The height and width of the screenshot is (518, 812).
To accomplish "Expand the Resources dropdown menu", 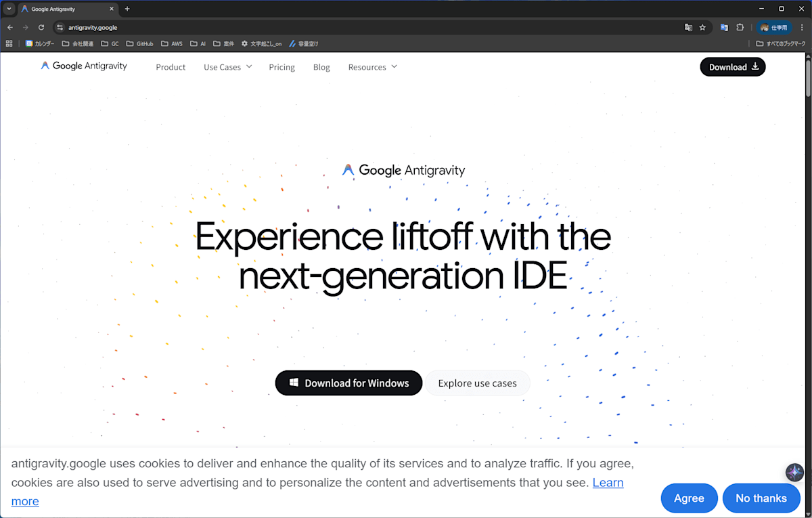I will coord(372,67).
